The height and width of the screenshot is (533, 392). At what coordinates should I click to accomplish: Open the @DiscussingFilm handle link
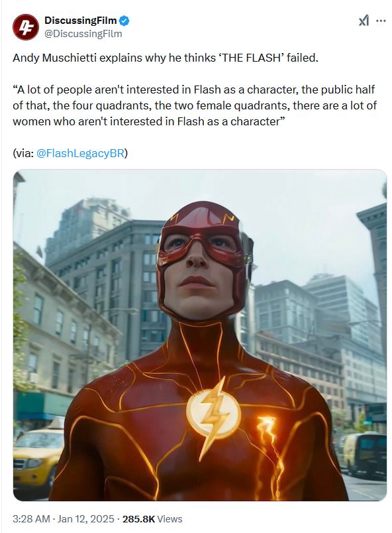(x=83, y=34)
